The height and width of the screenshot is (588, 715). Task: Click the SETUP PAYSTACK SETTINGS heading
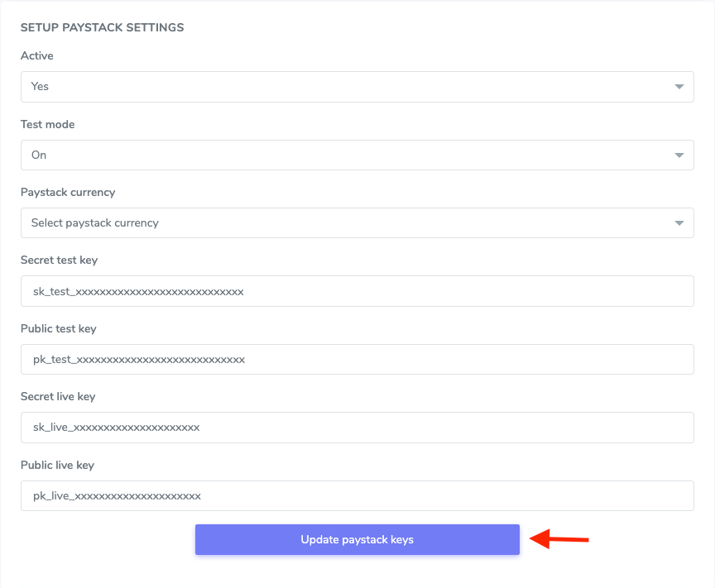102,27
